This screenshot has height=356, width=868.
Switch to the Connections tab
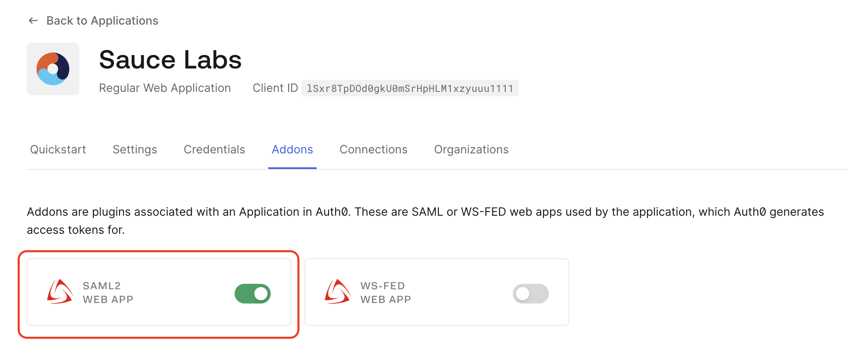point(373,150)
